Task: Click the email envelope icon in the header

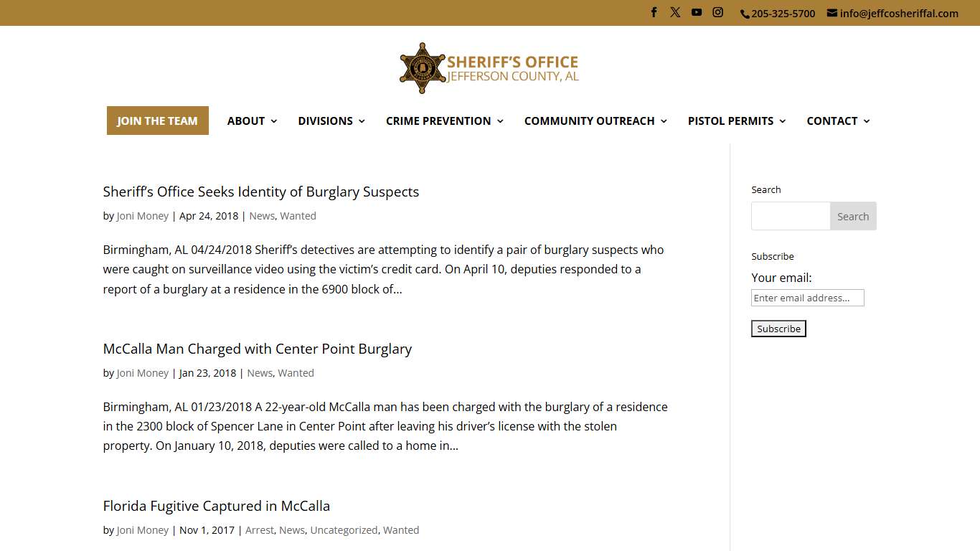Action: tap(831, 12)
